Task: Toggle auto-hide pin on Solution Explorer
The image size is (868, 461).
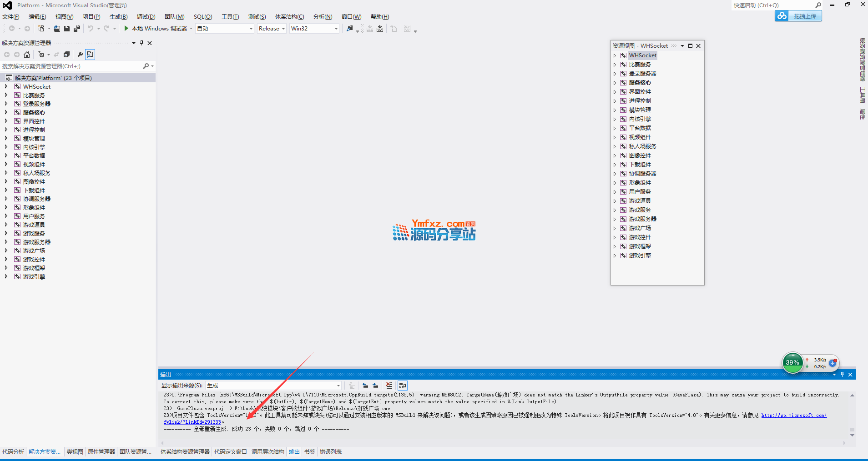Action: [141, 43]
